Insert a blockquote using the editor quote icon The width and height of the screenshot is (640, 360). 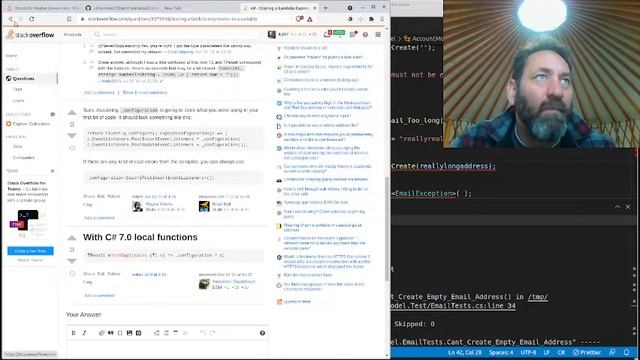(111, 333)
